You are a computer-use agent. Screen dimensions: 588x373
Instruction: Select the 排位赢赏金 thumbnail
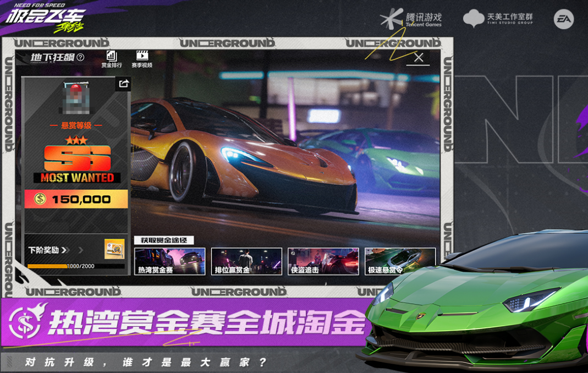[x=246, y=261]
